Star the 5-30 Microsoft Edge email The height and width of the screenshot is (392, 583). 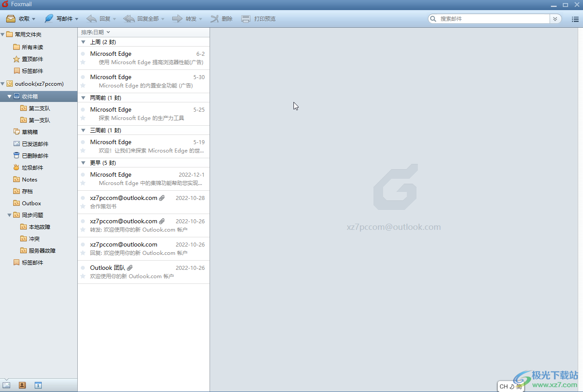[x=83, y=85]
